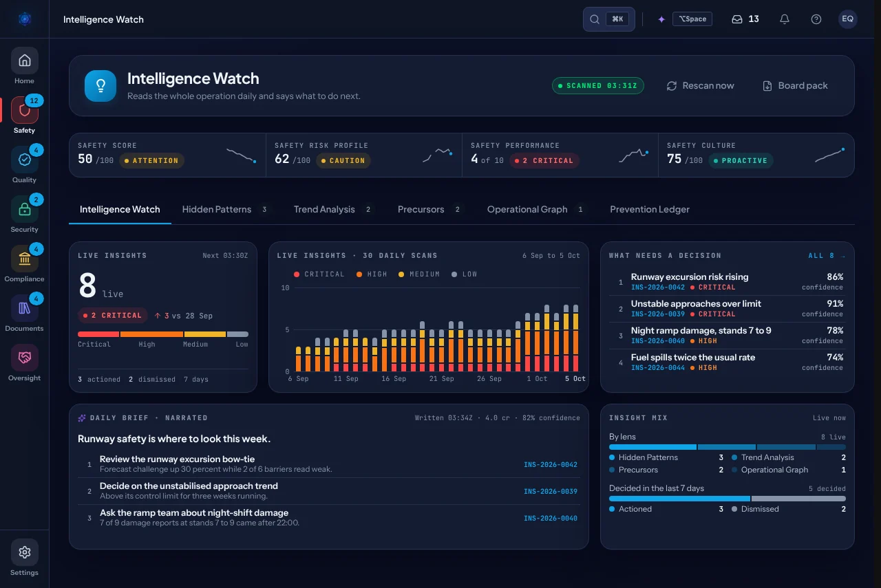Viewport: 881px width, 588px height.
Task: Toggle CRITICAL series in chart legend
Action: pos(319,274)
